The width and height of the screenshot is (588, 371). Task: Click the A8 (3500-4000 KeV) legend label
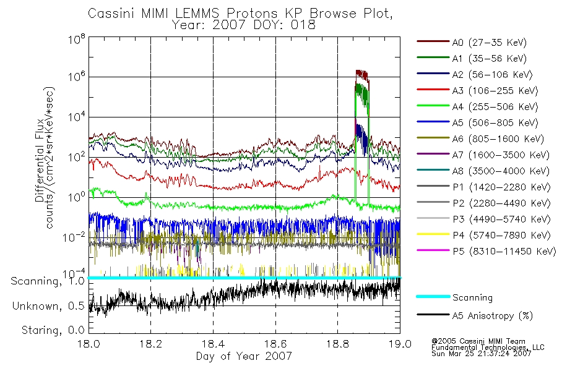click(x=501, y=171)
